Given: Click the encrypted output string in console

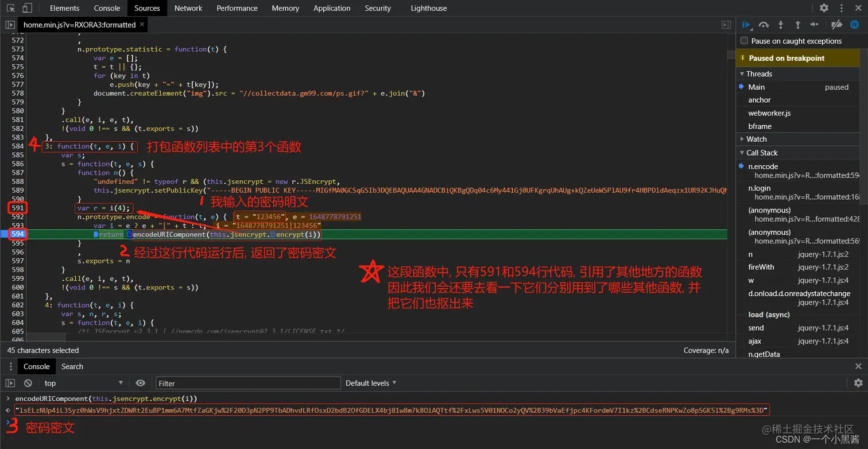Looking at the screenshot, I should click(x=392, y=409).
